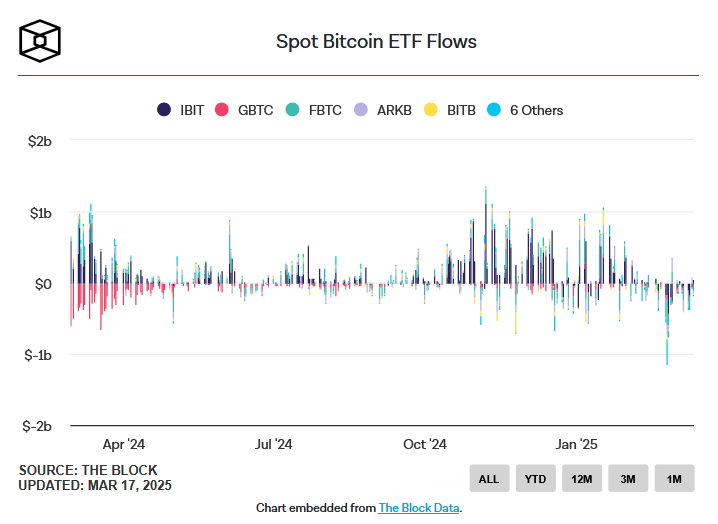Select the 12M range button

tap(582, 479)
